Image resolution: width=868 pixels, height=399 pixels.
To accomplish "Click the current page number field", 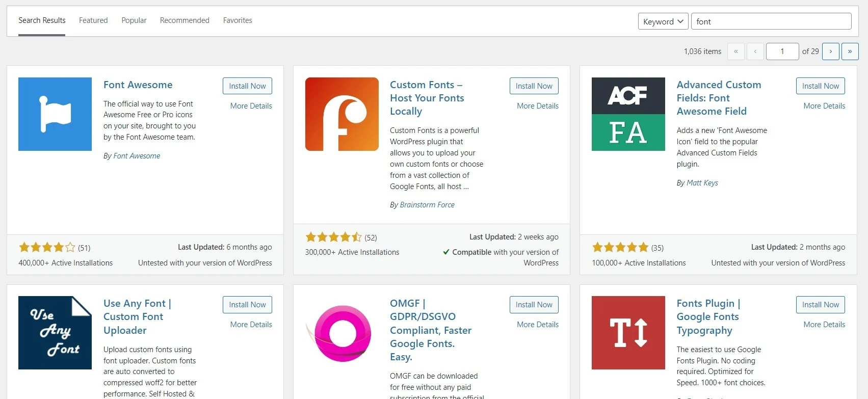I will [x=782, y=51].
